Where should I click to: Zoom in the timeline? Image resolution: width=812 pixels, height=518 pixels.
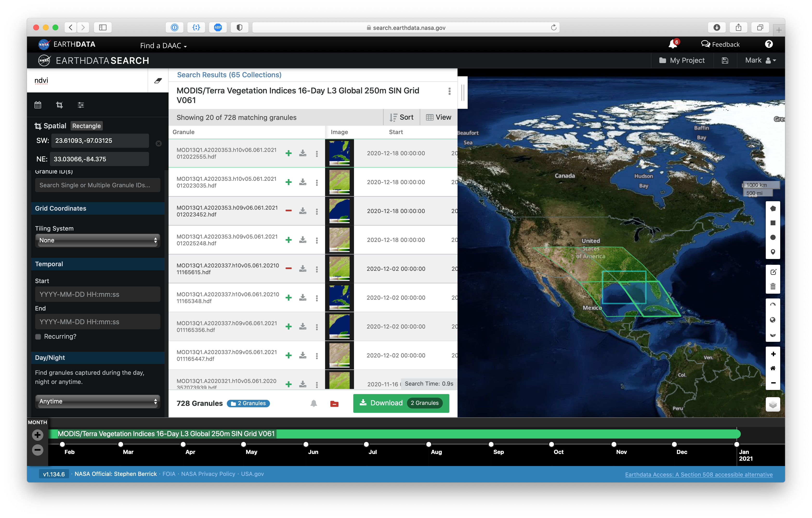tap(38, 435)
